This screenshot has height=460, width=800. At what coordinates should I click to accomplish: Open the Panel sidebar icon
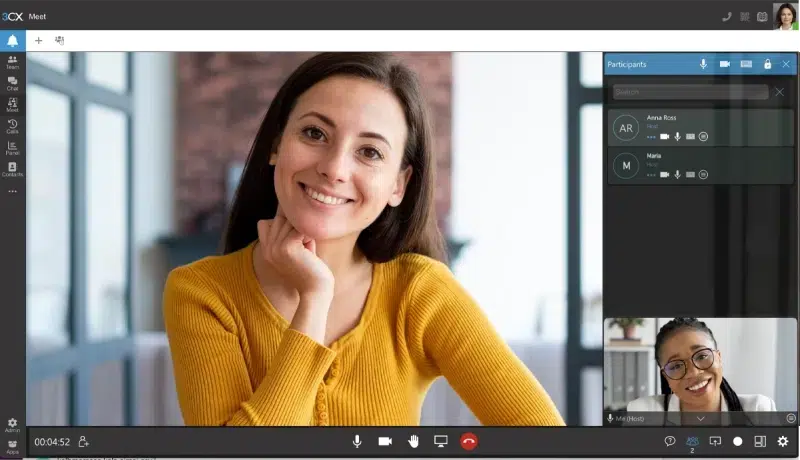[12, 148]
